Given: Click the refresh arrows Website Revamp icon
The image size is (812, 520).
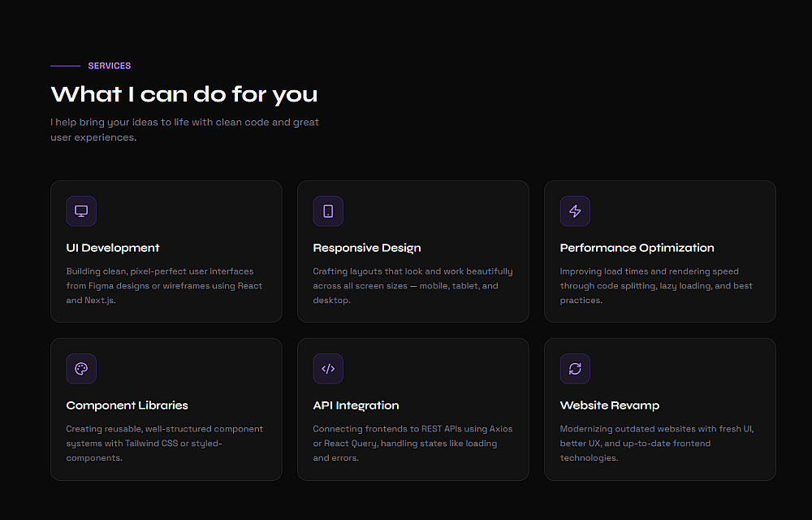Looking at the screenshot, I should click(575, 369).
